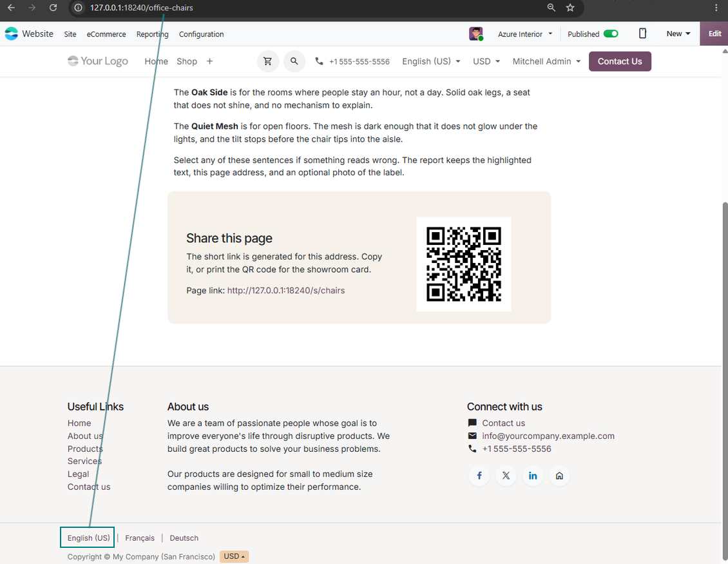This screenshot has width=728, height=564.
Task: Open the Reporting menu
Action: pos(152,34)
